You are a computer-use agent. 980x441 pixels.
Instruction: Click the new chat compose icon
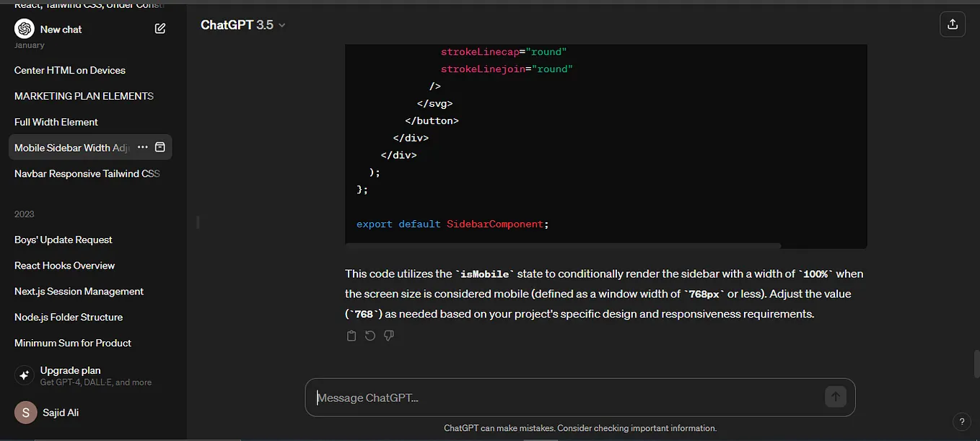(x=160, y=29)
